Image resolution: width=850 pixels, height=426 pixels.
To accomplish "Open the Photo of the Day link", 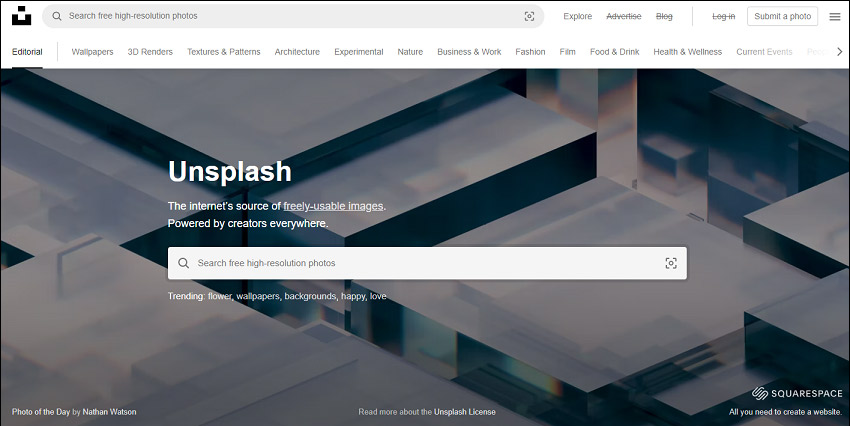I will pos(41,412).
